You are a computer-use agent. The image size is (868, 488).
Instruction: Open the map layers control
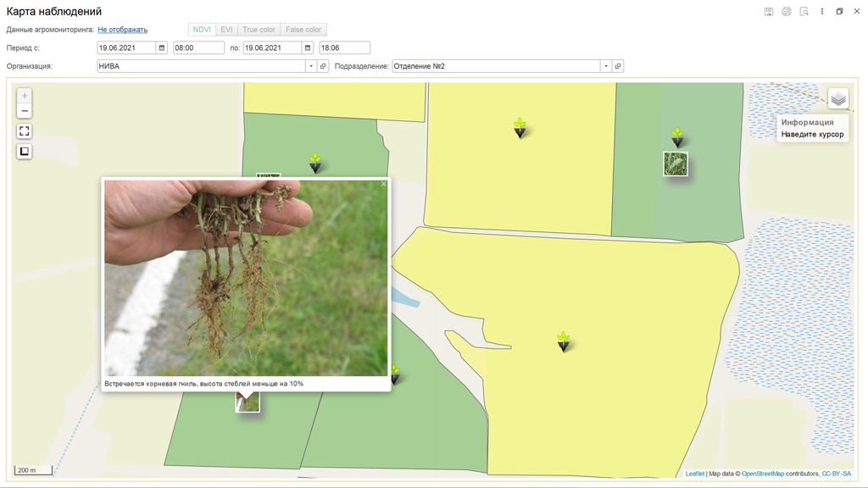(x=837, y=99)
